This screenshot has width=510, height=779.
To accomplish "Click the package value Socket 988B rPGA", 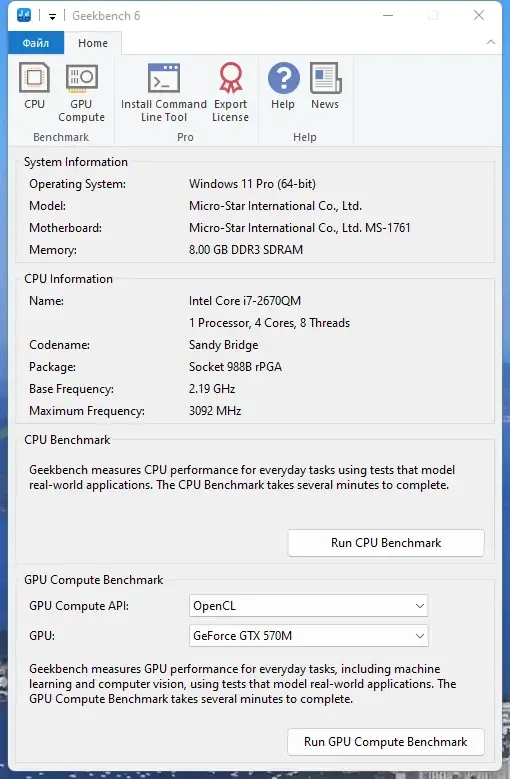I will [x=235, y=367].
